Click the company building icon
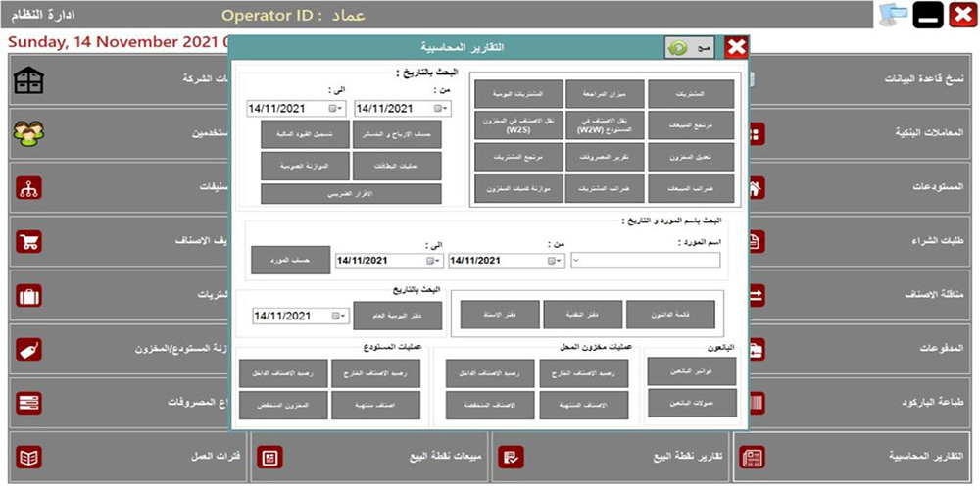 (x=29, y=80)
